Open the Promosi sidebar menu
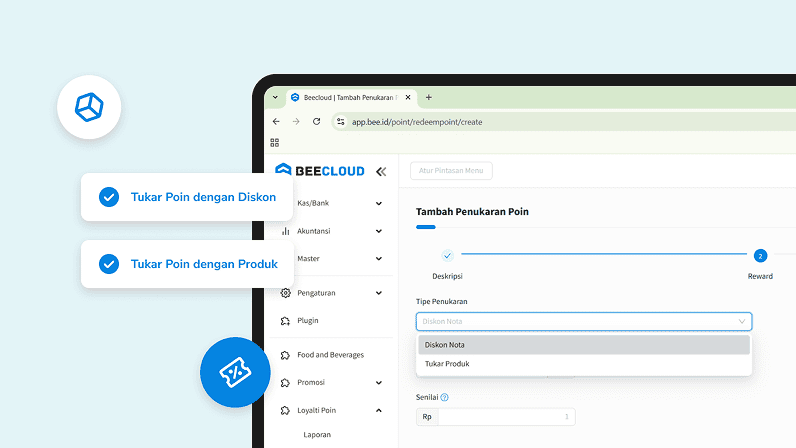Screen dimensions: 796x448 (311, 382)
